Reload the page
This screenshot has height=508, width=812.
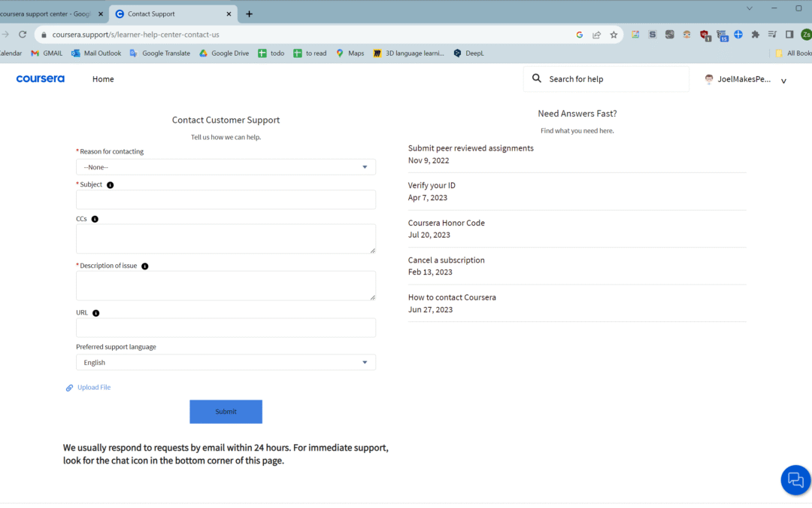click(23, 35)
